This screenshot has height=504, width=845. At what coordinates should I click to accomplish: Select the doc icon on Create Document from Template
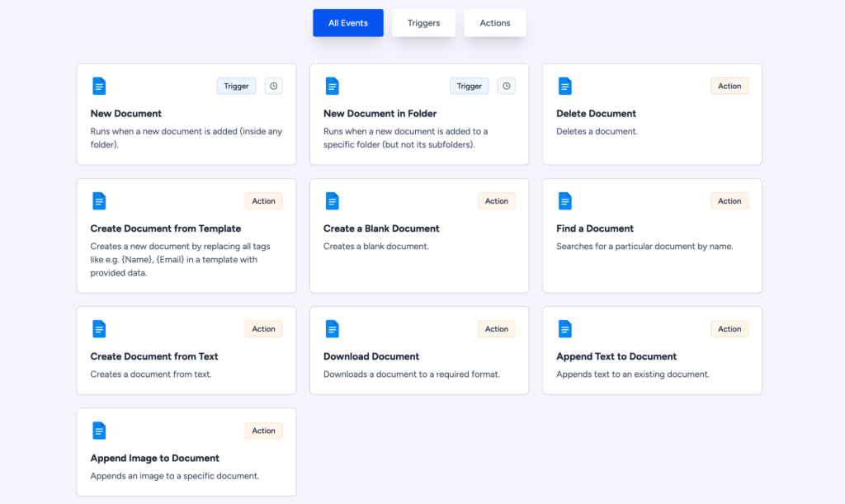[99, 200]
